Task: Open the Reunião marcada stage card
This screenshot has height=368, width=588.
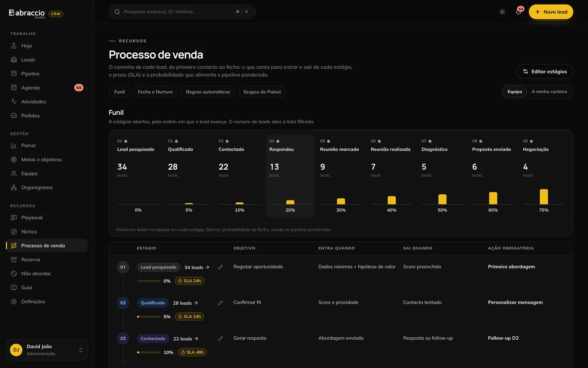Action: (x=341, y=176)
